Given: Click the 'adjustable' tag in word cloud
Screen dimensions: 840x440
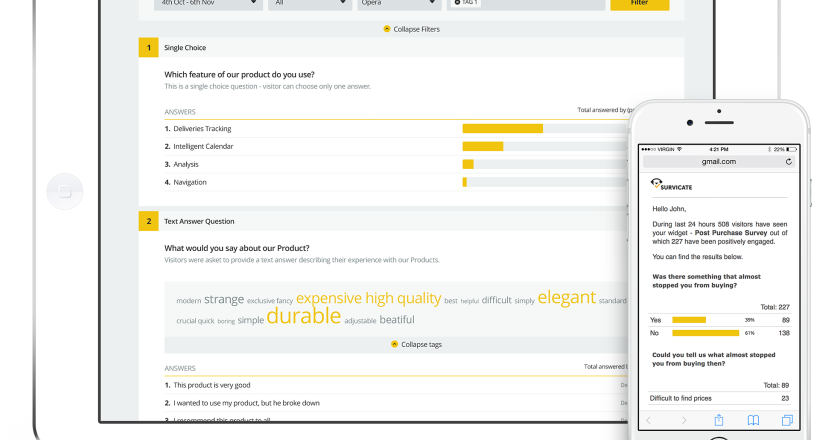Looking at the screenshot, I should pyautogui.click(x=360, y=321).
